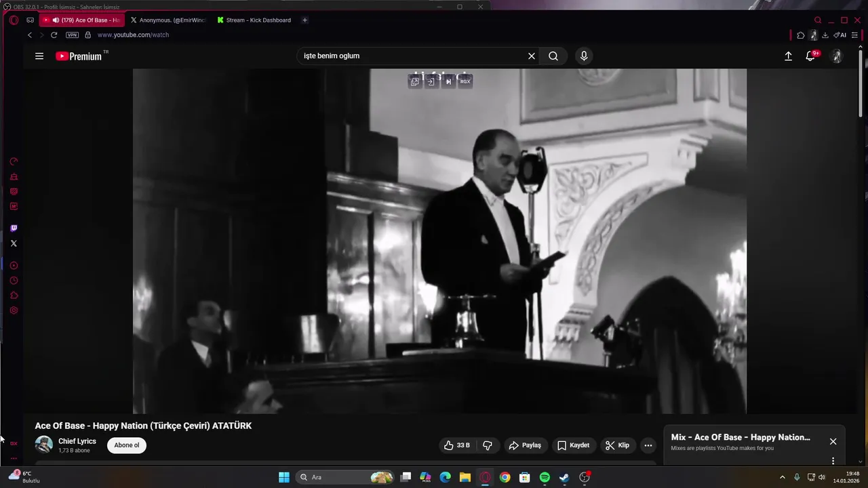868x488 pixels.
Task: Save the video with Kaydet
Action: [573, 445]
